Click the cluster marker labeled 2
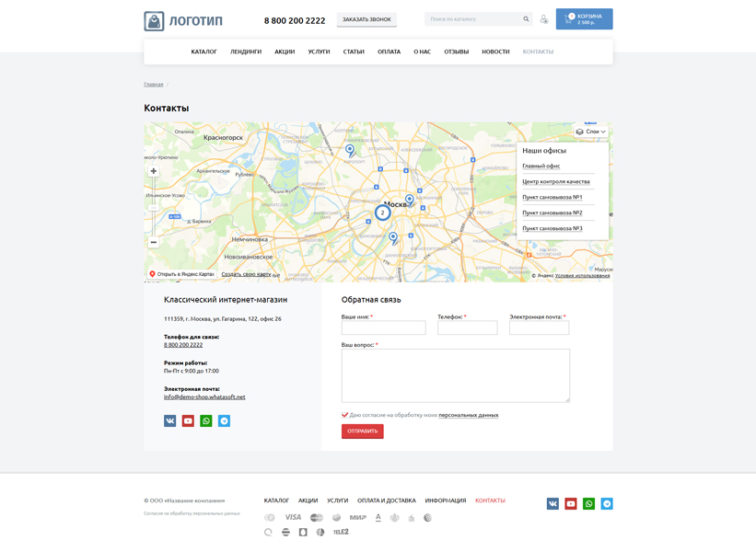756x552 pixels. (x=382, y=213)
